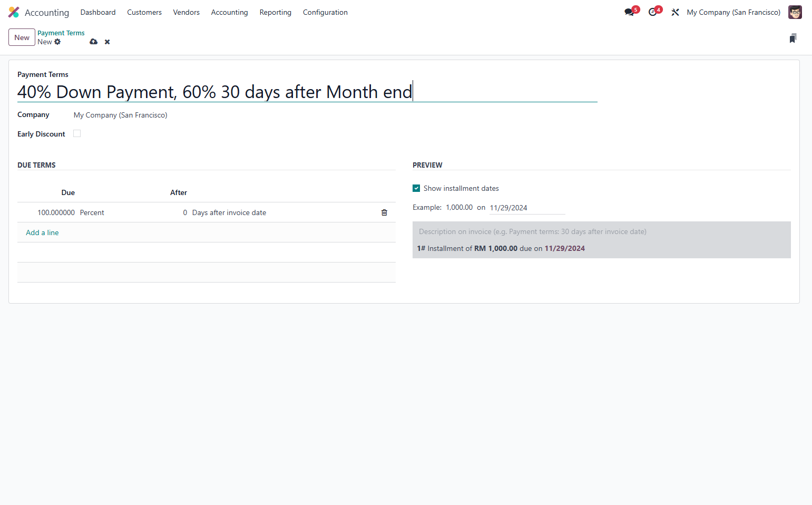
Task: Save the record manually with cloud icon
Action: 93,42
